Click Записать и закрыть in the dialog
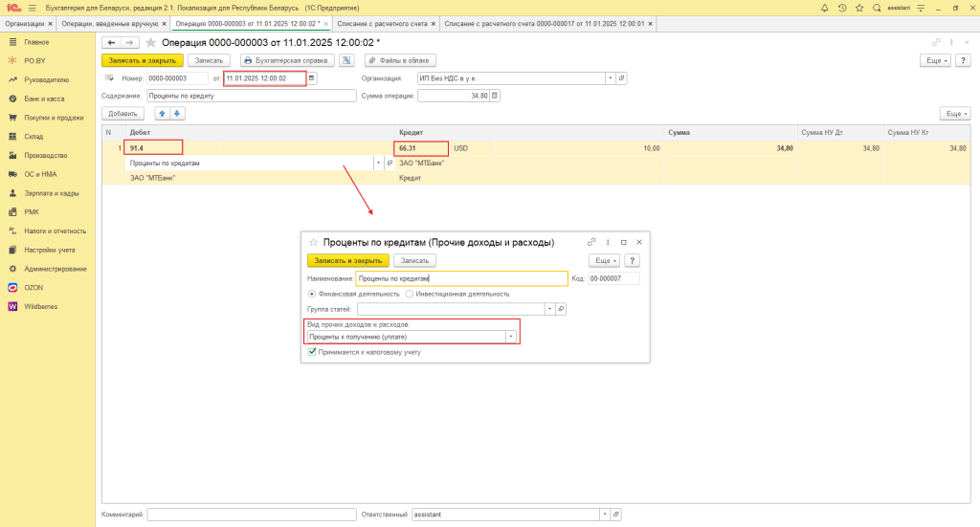Screen dimensions: 980x527 point(348,261)
